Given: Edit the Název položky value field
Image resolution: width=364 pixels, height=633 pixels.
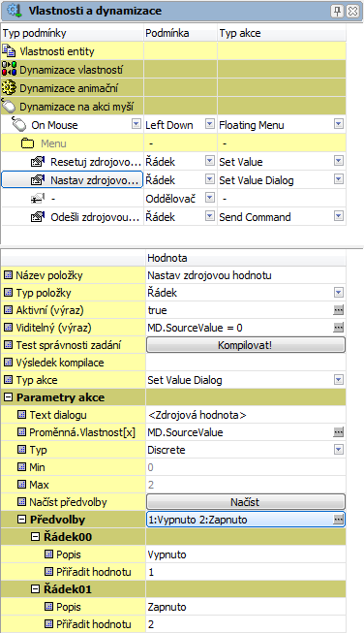Looking at the screenshot, I should [x=246, y=275].
